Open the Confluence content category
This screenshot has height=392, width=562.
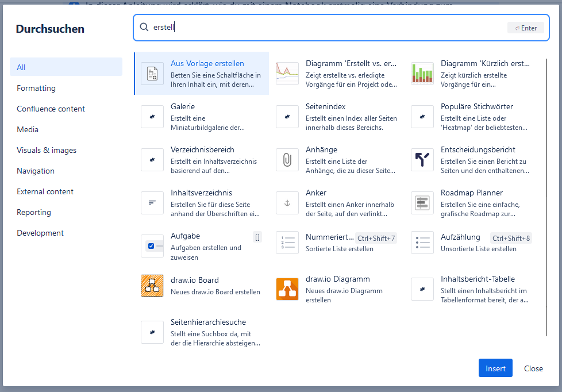[66, 109]
